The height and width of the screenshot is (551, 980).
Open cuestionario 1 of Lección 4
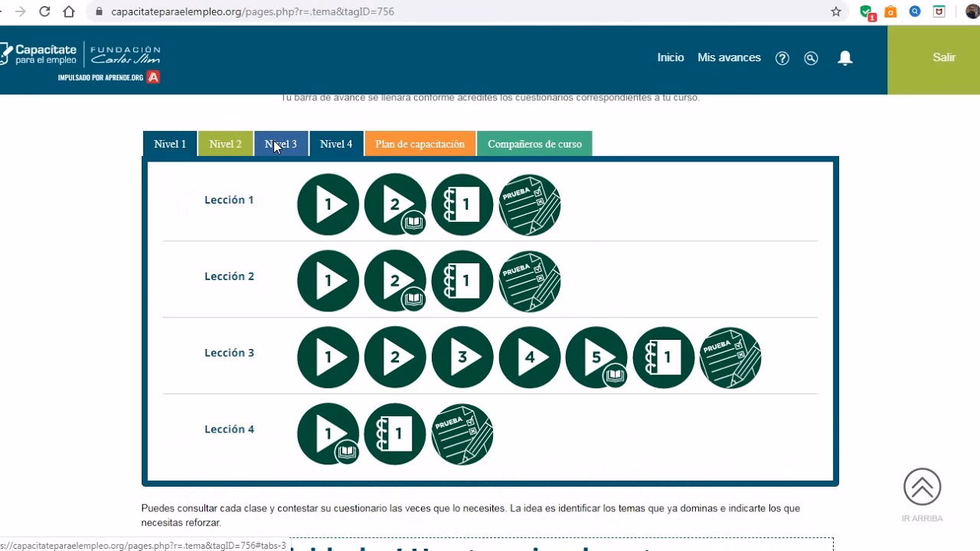pos(395,434)
